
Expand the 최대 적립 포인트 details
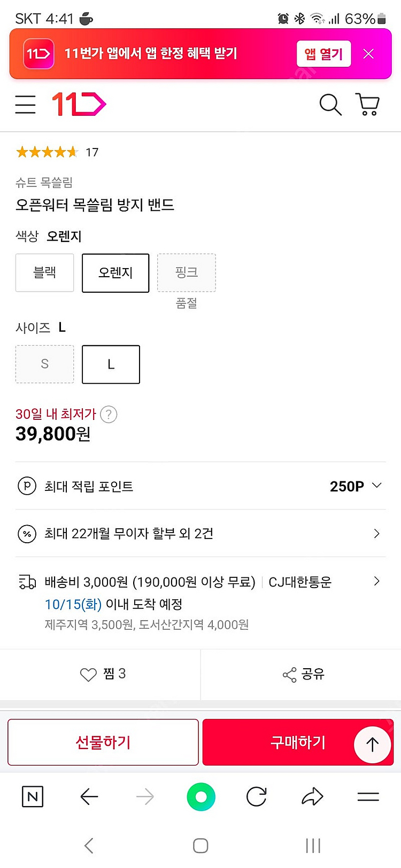[376, 486]
